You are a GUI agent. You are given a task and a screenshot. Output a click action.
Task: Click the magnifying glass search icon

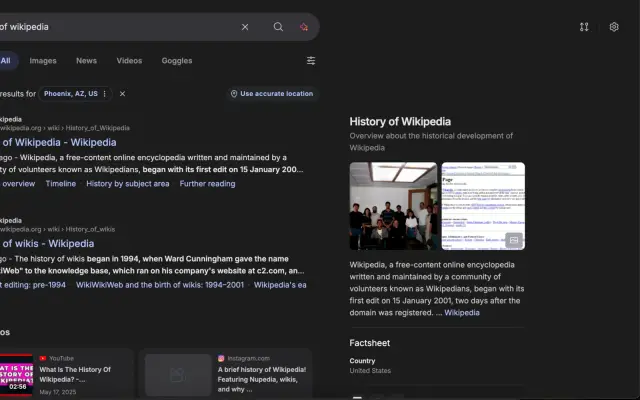(x=278, y=27)
